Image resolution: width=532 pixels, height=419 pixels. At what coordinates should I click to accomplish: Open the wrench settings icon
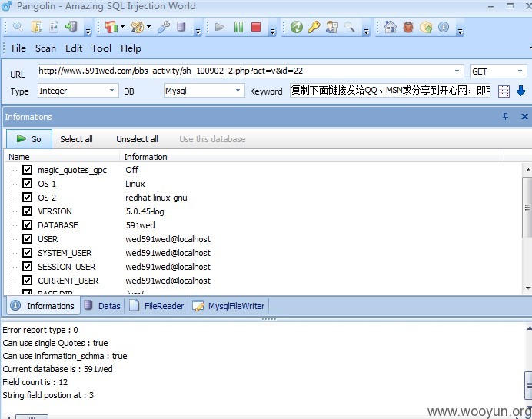(x=164, y=27)
